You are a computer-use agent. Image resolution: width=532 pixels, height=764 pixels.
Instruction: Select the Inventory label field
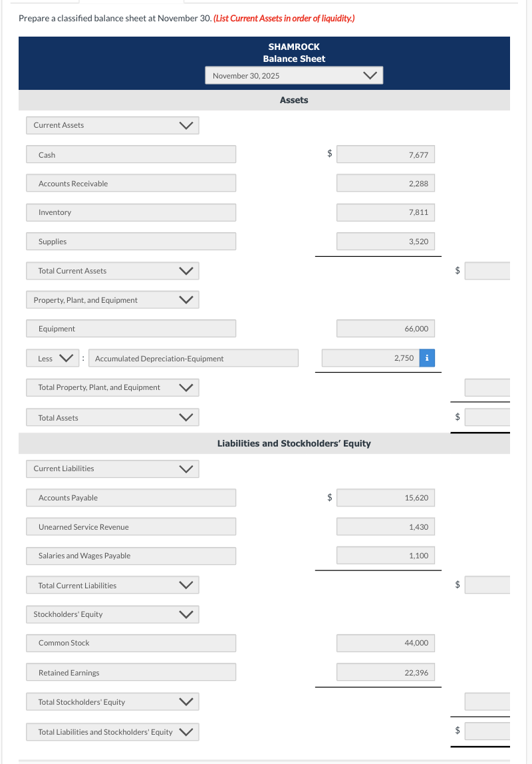tap(130, 212)
